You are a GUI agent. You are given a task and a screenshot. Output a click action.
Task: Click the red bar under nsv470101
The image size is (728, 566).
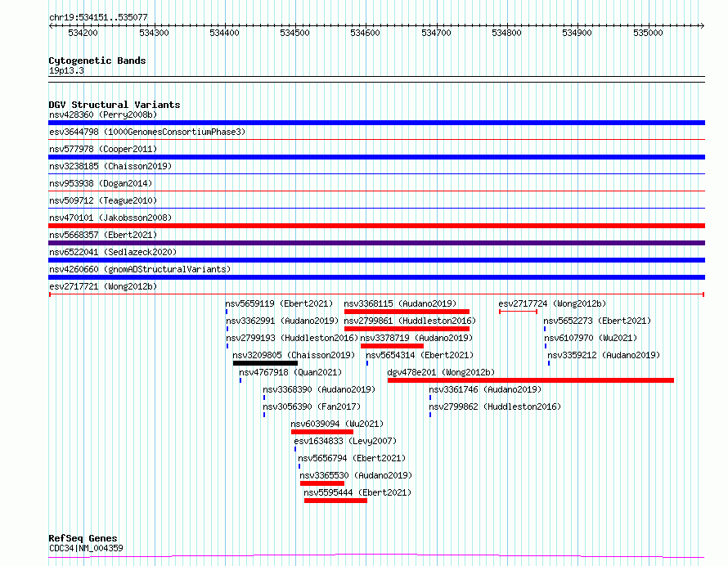[x=376, y=226]
